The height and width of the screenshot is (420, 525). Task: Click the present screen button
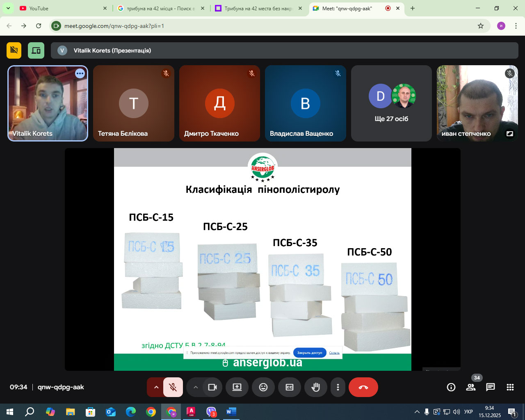pos(237,387)
